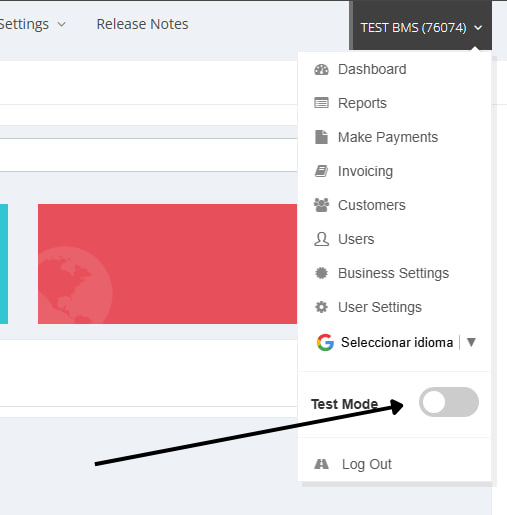Open User Settings from the menu

(x=380, y=307)
